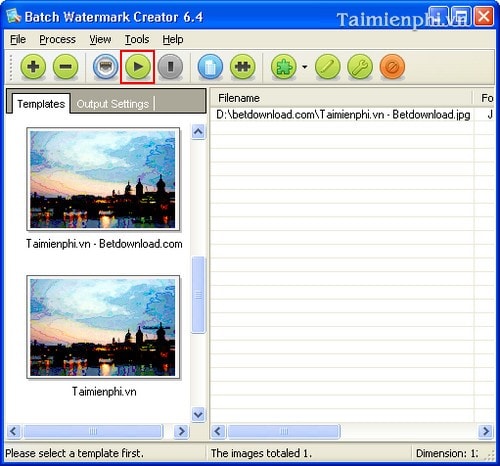The width and height of the screenshot is (500, 466).
Task: Click the blue clipboard paste icon
Action: coord(210,67)
